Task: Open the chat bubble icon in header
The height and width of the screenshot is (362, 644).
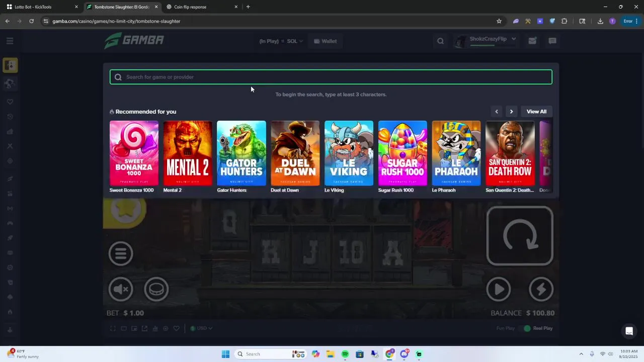Action: [552, 41]
